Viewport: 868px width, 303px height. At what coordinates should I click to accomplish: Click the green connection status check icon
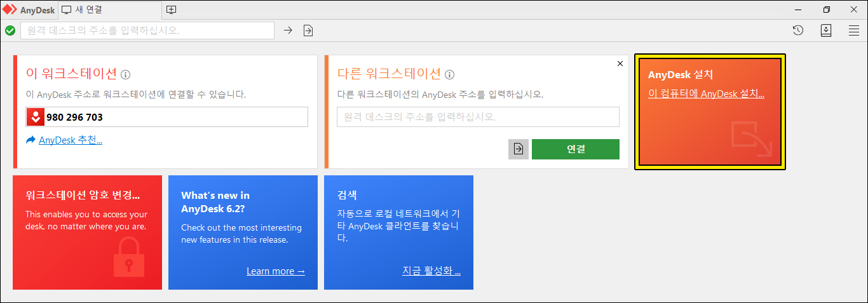coord(10,30)
